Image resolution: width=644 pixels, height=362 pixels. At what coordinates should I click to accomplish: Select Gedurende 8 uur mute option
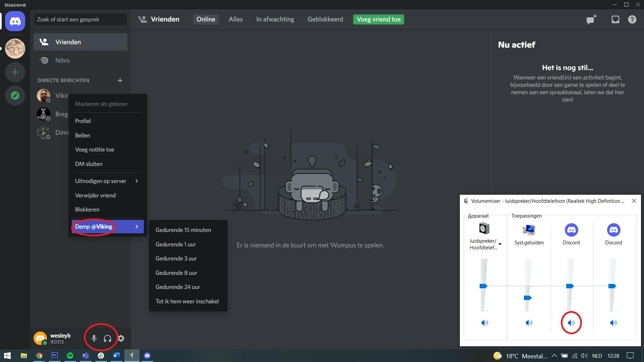point(176,273)
